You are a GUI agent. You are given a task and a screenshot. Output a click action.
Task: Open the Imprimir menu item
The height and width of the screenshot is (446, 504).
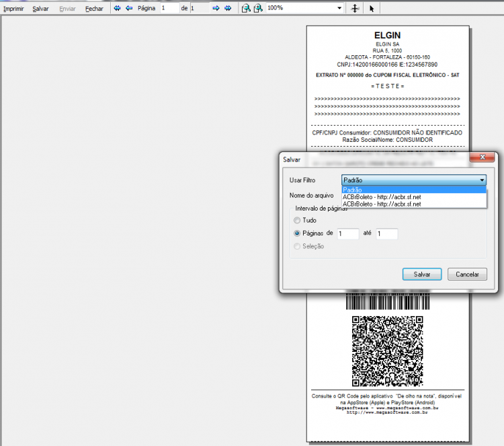click(13, 9)
